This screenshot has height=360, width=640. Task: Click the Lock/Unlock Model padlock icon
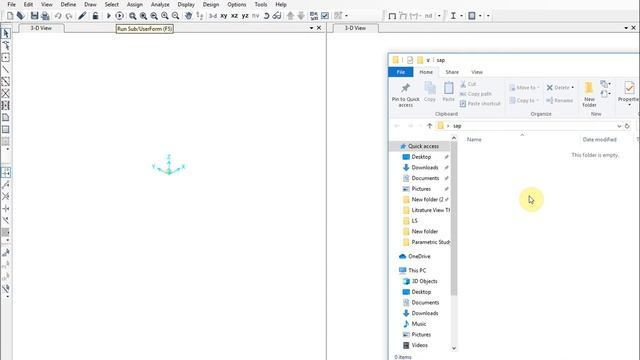pos(95,16)
